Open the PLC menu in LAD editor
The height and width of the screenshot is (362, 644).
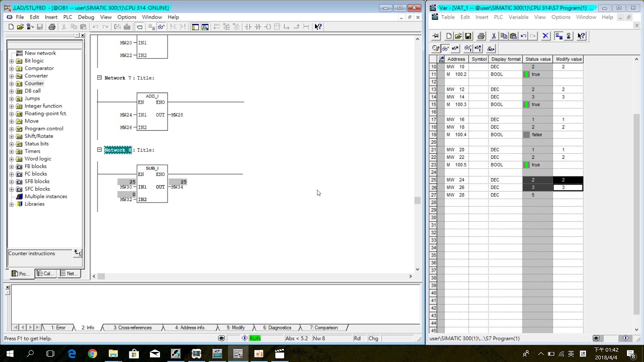67,17
